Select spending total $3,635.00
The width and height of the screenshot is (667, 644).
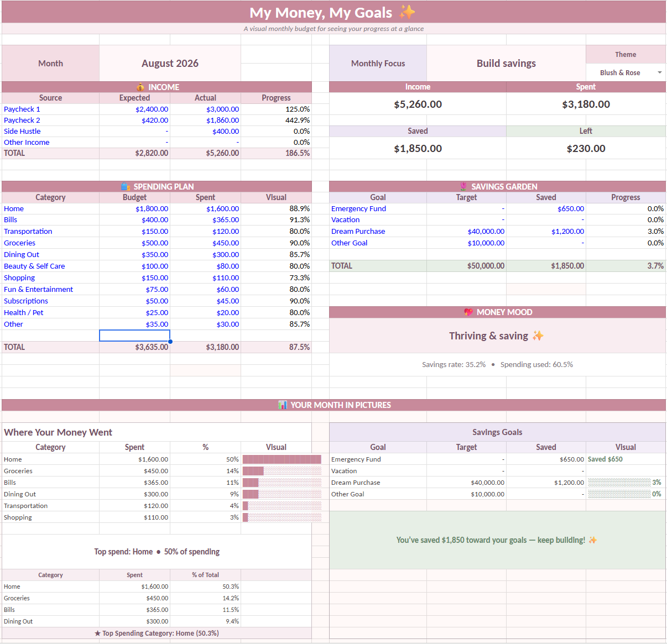click(x=134, y=347)
